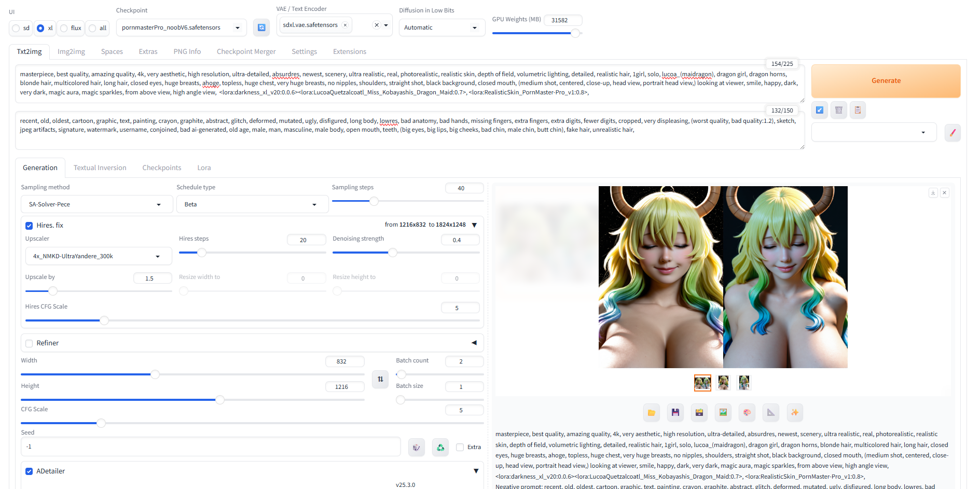Create upscaled version with sparkle icon
The image size is (980, 489).
point(795,413)
